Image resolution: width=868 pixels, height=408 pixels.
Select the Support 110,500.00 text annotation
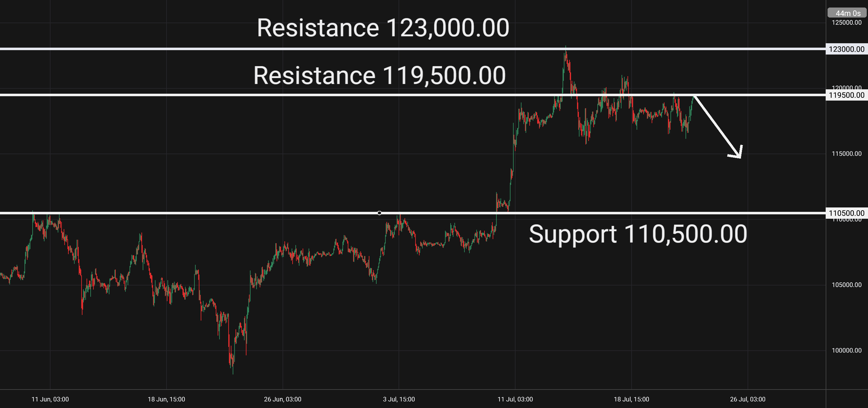tap(638, 234)
